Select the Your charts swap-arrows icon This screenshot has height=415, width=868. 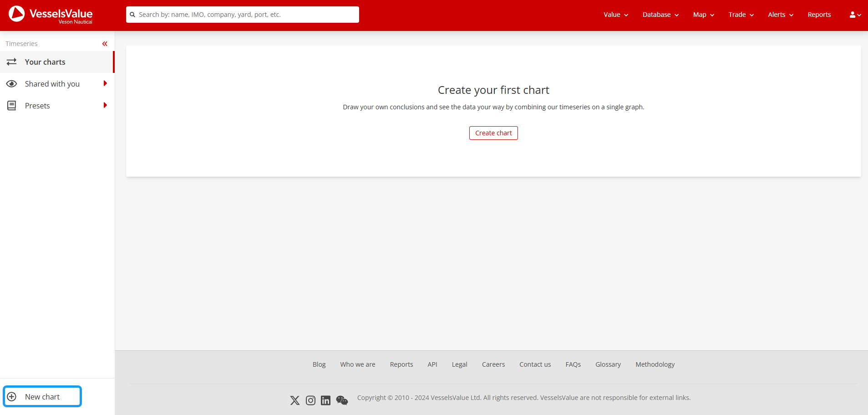(12, 61)
